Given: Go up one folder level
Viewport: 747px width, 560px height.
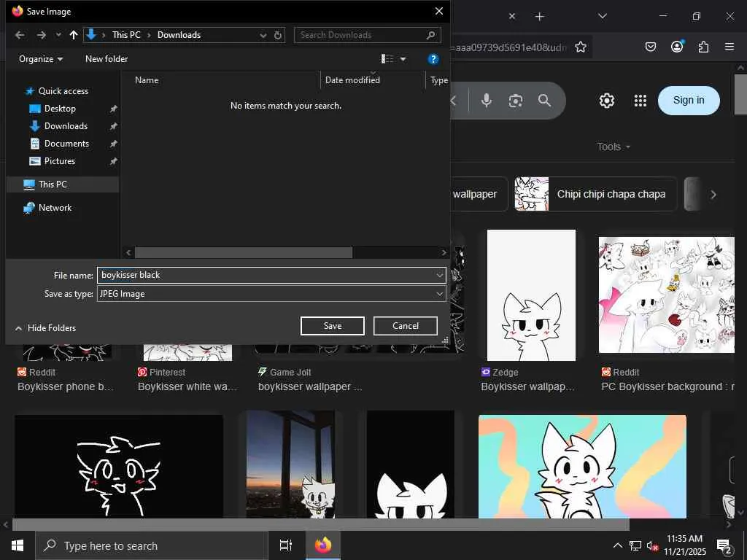Looking at the screenshot, I should pyautogui.click(x=74, y=35).
